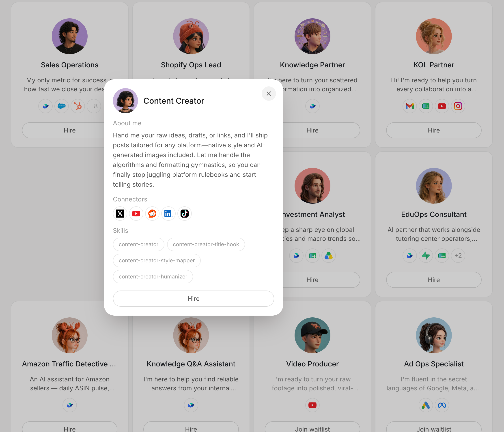Click the connector icon on Knowledge Q&A Assistant card
504x432 pixels.
(191, 405)
